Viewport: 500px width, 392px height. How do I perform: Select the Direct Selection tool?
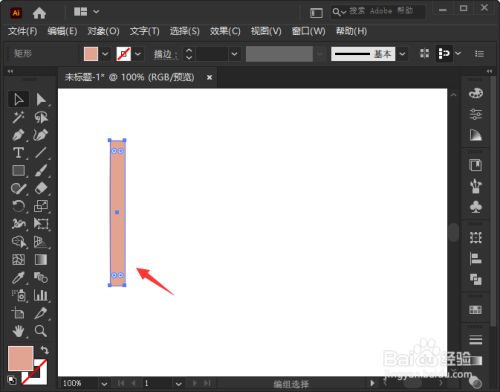41,99
